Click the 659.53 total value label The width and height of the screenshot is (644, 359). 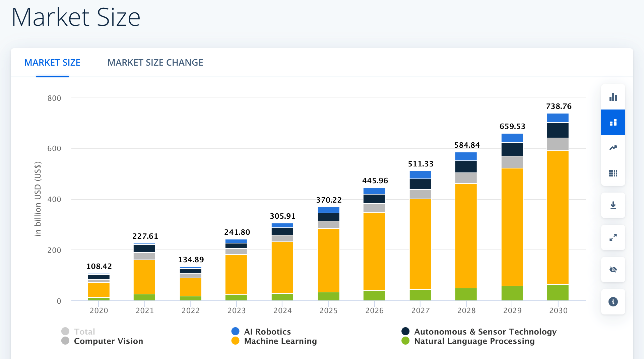point(512,126)
